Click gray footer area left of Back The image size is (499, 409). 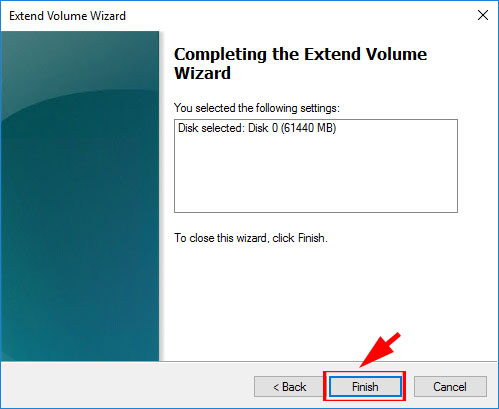click(x=127, y=385)
